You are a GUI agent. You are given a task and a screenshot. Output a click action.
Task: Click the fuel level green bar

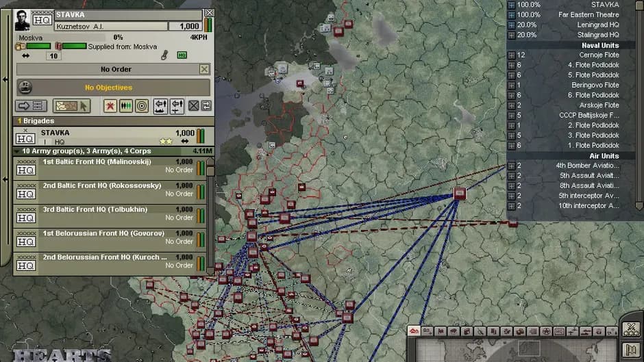75,46
